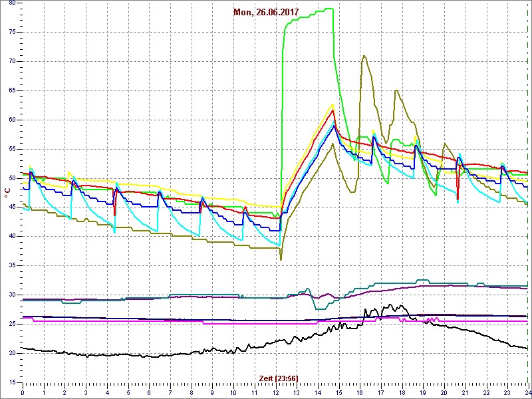Select the 50 temperature axis label

coord(12,178)
